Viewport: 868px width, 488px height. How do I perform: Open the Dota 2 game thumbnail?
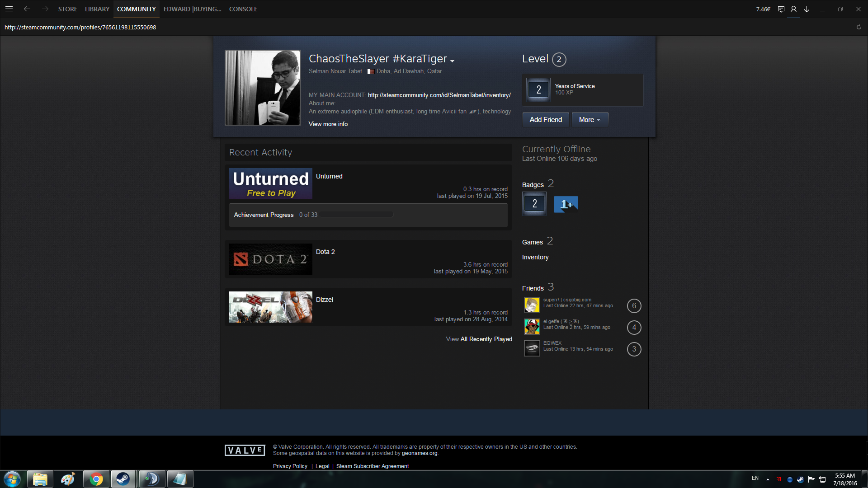click(270, 259)
